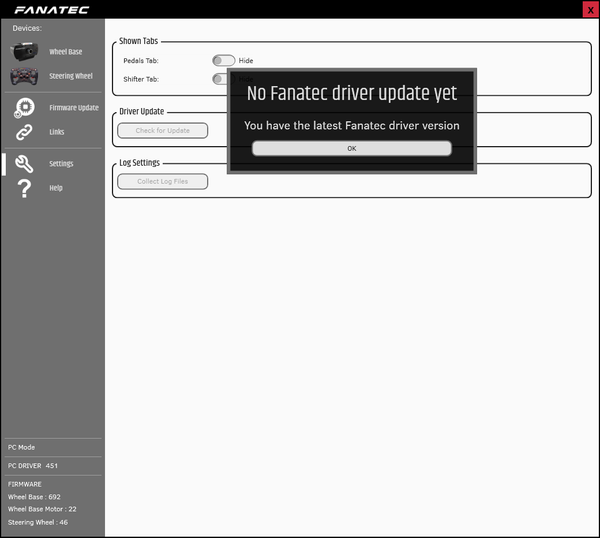600x538 pixels.
Task: Click 'No Fanatec driver update yet' title
Action: (x=352, y=93)
